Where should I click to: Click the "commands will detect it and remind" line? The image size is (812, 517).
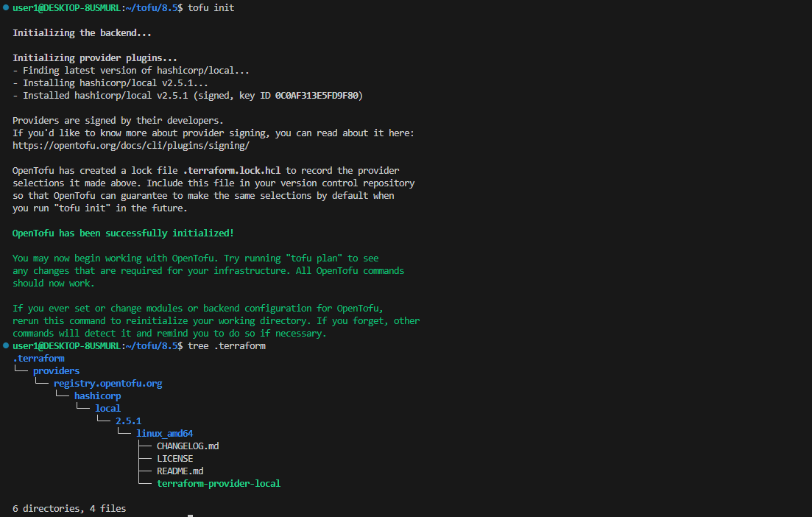169,334
